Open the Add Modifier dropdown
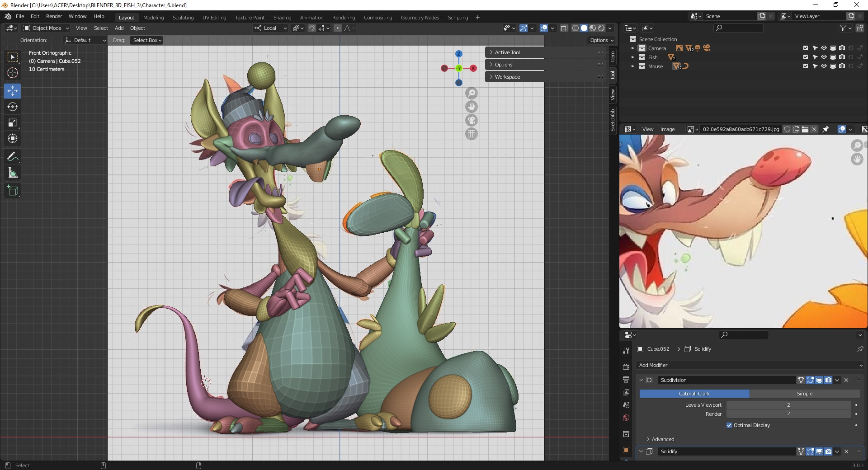 [x=750, y=365]
